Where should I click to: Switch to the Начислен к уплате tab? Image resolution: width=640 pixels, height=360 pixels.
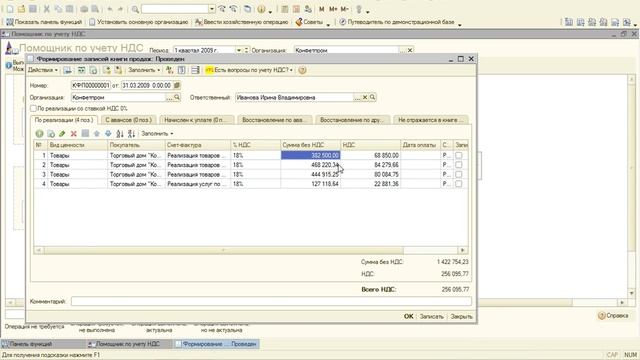point(196,120)
